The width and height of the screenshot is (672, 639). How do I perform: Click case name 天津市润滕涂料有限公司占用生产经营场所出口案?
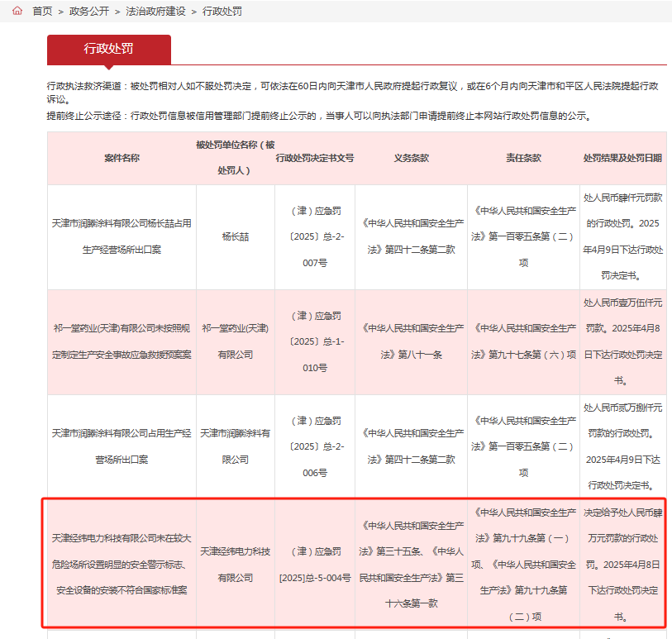[122, 446]
